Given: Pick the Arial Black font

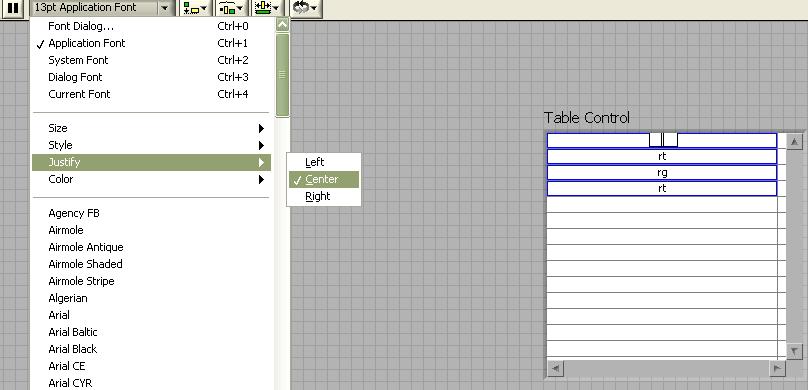Looking at the screenshot, I should point(151,349).
